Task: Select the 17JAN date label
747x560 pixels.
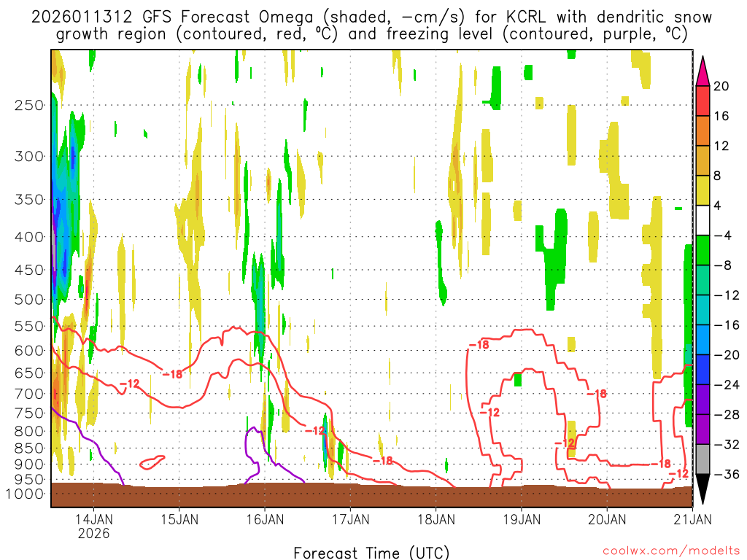Action: (351, 519)
